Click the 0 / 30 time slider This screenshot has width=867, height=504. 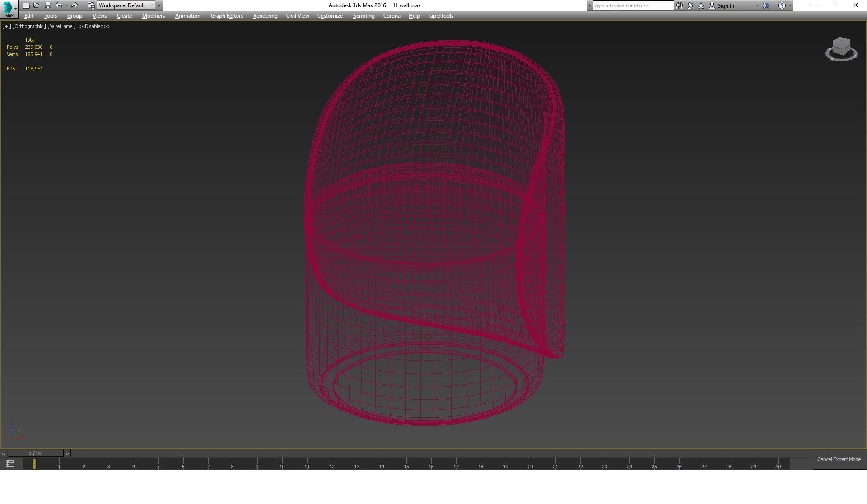click(x=35, y=453)
